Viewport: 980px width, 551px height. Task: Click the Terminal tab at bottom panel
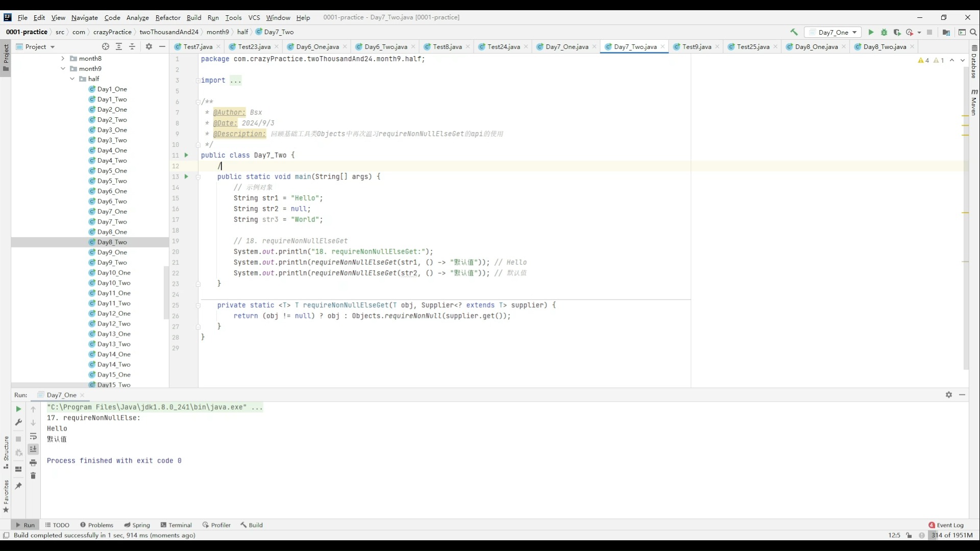[x=179, y=525]
